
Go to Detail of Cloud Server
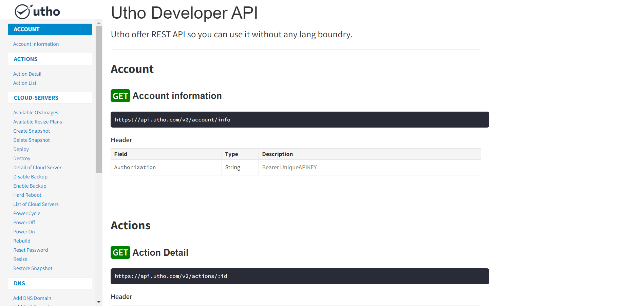tap(37, 168)
